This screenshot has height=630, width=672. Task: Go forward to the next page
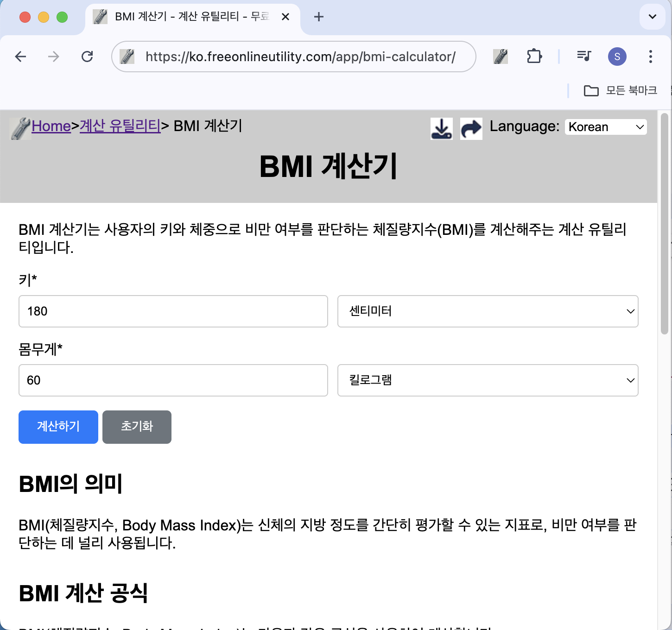point(54,57)
